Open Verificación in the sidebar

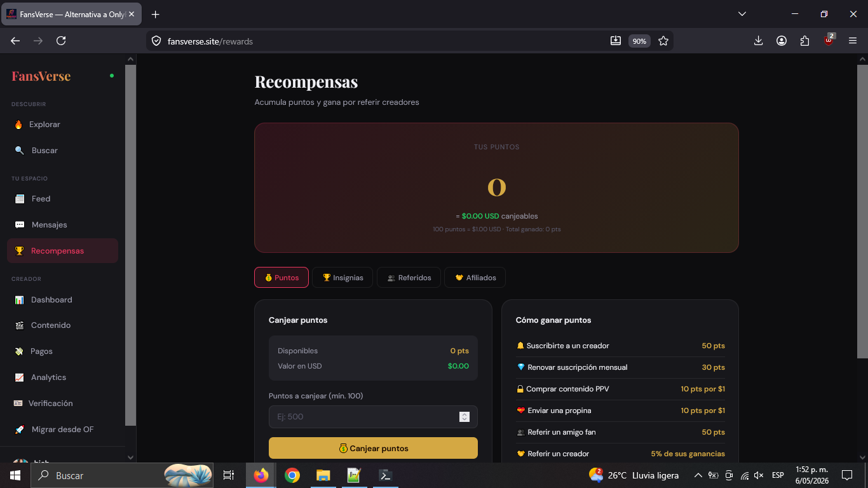tap(62, 403)
